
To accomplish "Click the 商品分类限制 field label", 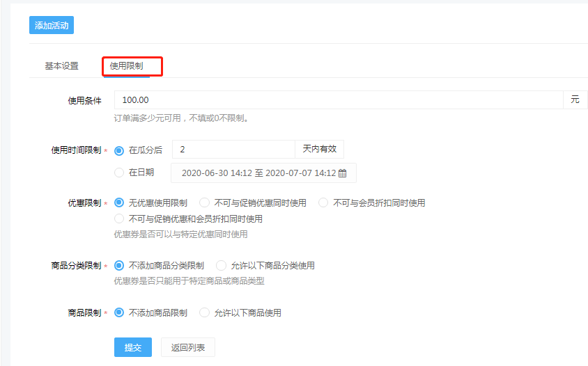I will click(77, 266).
